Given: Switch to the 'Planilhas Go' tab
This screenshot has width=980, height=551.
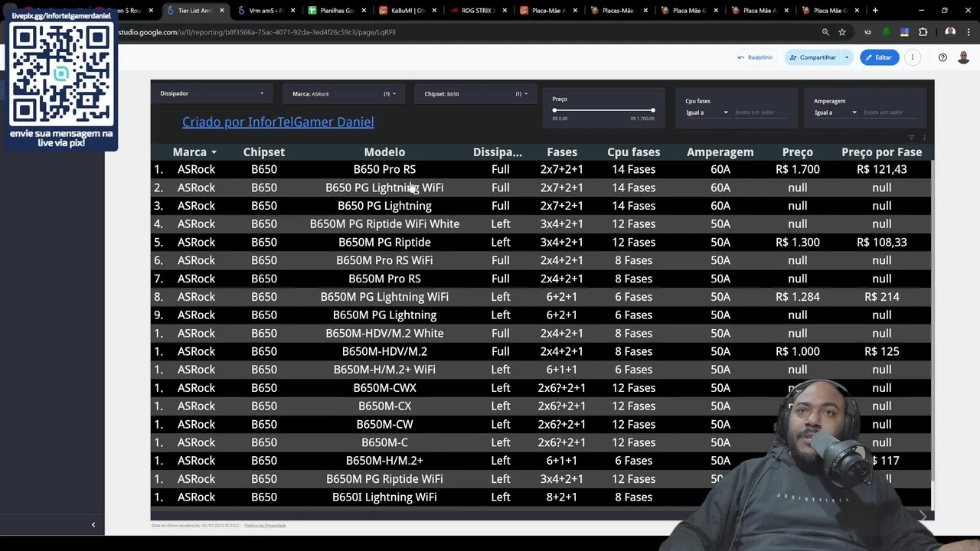Looking at the screenshot, I should (335, 11).
